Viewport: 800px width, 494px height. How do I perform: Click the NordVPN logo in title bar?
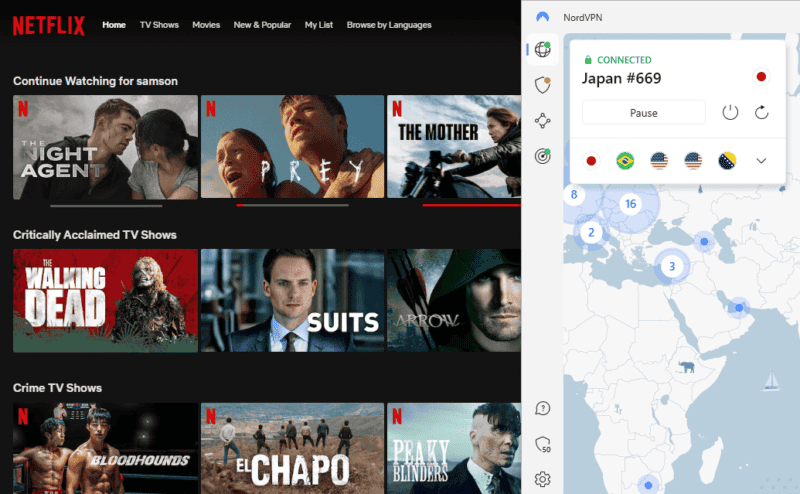tap(542, 17)
